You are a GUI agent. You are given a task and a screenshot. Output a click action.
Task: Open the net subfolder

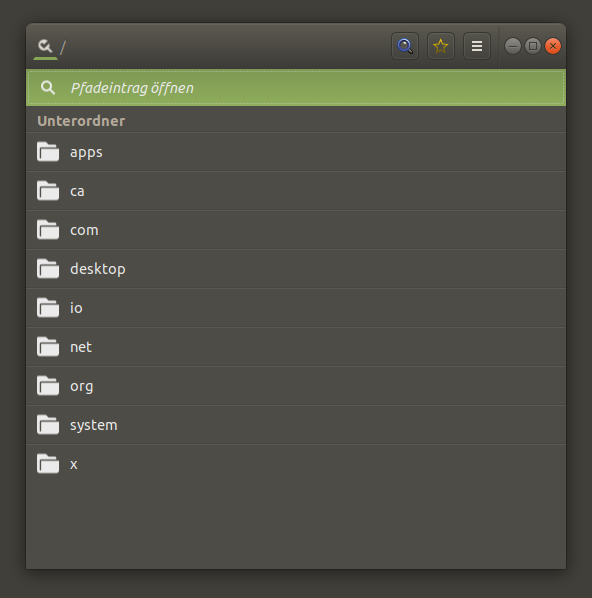296,347
